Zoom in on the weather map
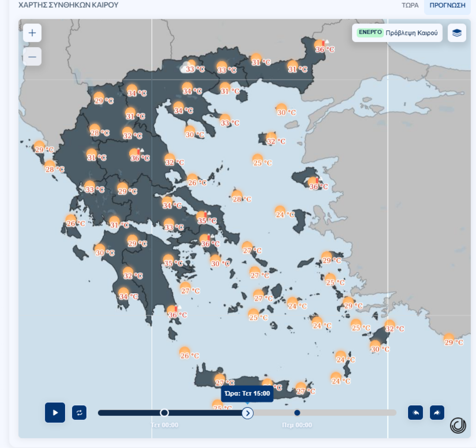Screen dimensions: 476x448 pyautogui.click(x=32, y=33)
